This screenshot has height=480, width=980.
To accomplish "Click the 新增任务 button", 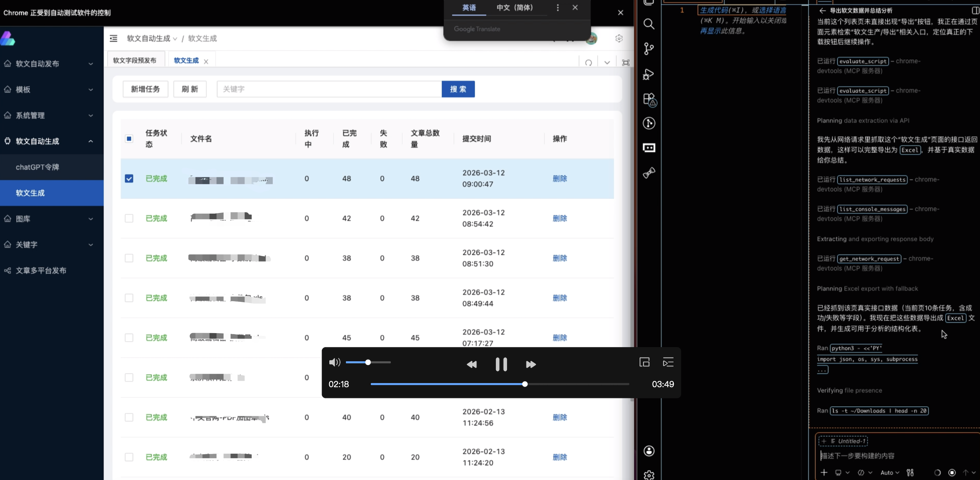I will click(x=145, y=89).
